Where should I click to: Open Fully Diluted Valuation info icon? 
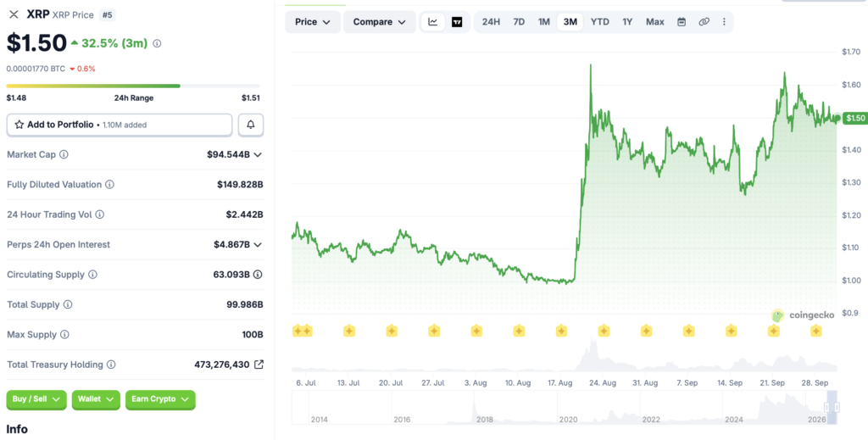pyautogui.click(x=109, y=184)
